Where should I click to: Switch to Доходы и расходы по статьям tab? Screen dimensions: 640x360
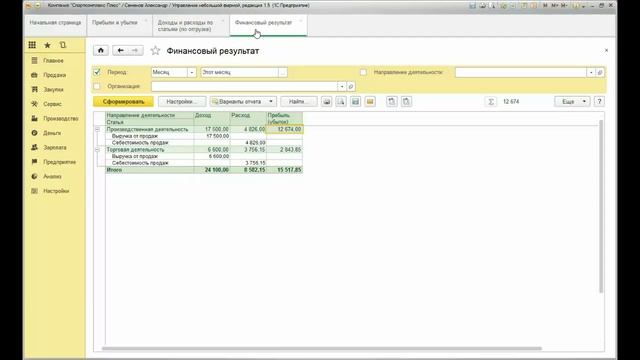tap(190, 26)
